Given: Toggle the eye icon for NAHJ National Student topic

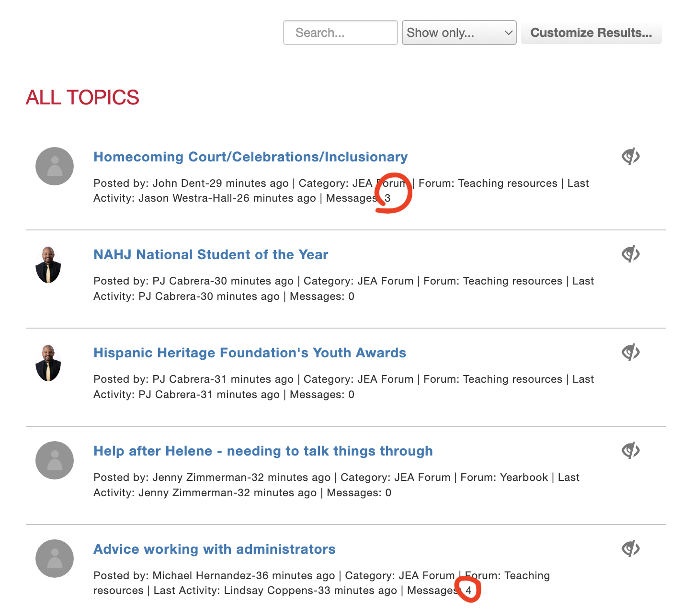Looking at the screenshot, I should [631, 254].
